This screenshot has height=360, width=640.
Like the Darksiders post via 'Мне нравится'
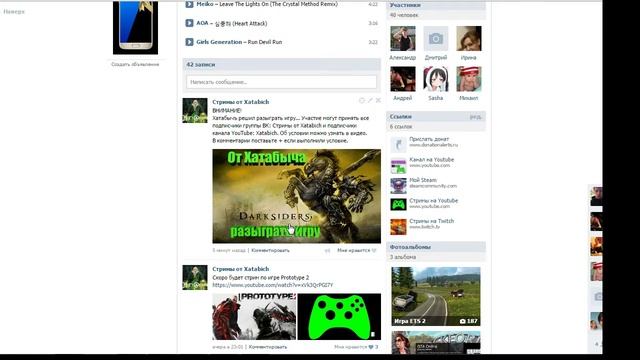point(356,250)
